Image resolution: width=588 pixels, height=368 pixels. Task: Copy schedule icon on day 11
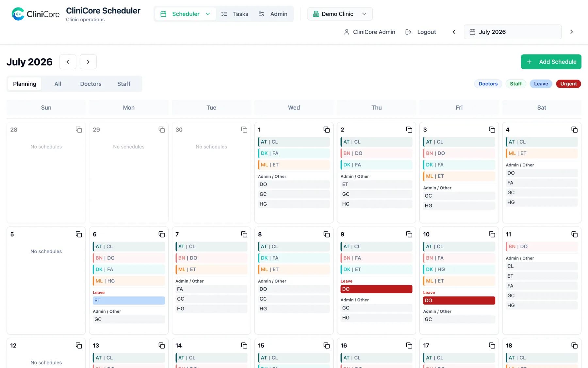click(574, 234)
